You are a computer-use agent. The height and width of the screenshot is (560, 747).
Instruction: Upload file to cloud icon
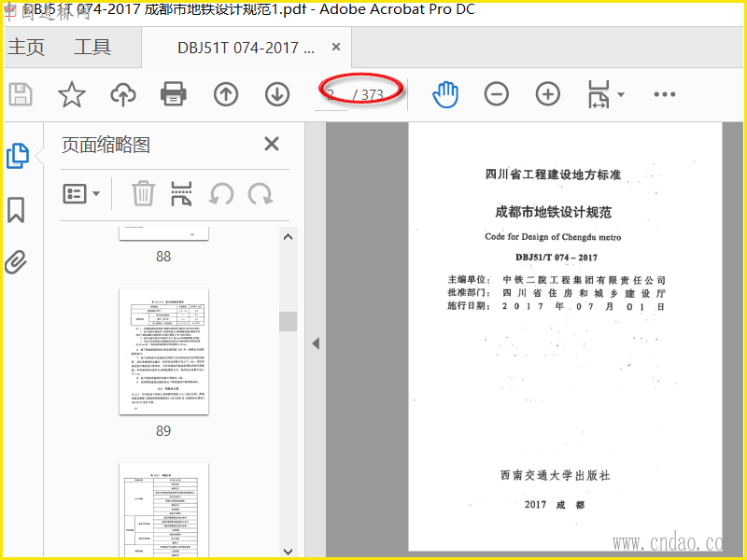123,94
